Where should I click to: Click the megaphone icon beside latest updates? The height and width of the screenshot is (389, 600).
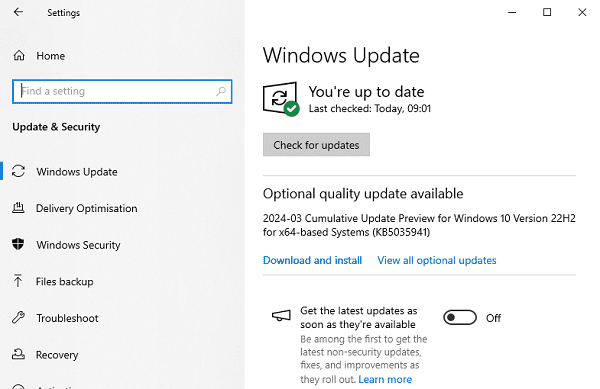tap(281, 316)
